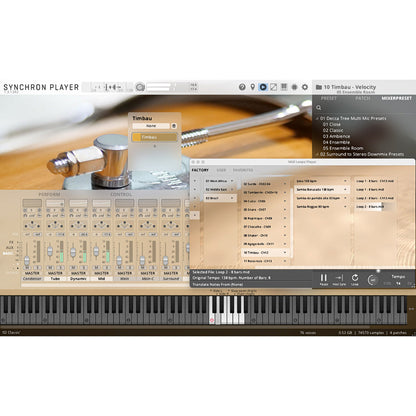Click arrow beside Samba Batucada 138 bpm
This screenshot has width=416, height=416.
(x=345, y=190)
